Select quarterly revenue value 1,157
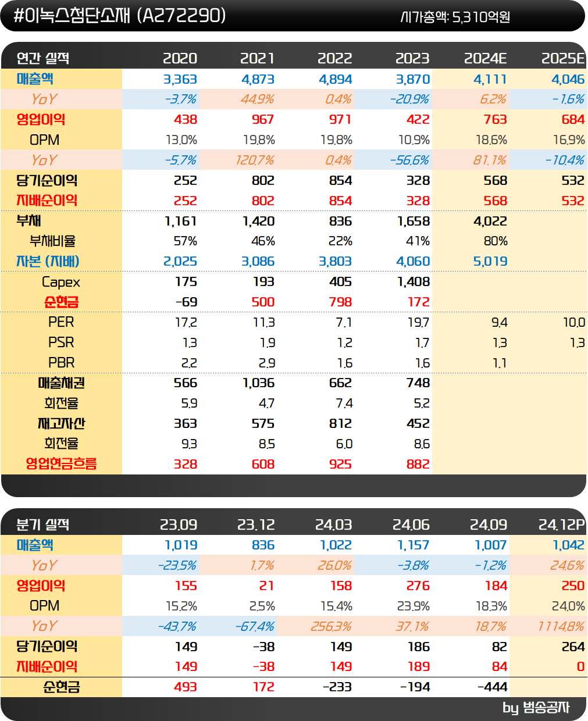Viewport: 588px width, 721px height. click(x=414, y=545)
